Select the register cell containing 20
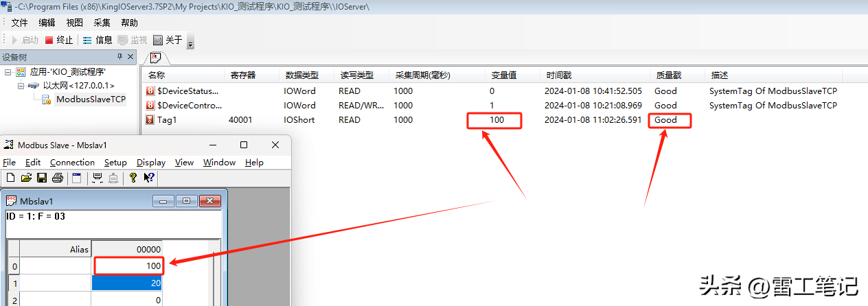The height and width of the screenshot is (306, 868). coord(126,283)
